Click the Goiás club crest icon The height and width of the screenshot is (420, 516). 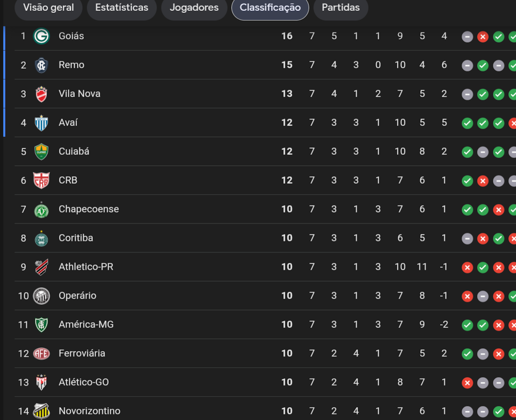[41, 36]
